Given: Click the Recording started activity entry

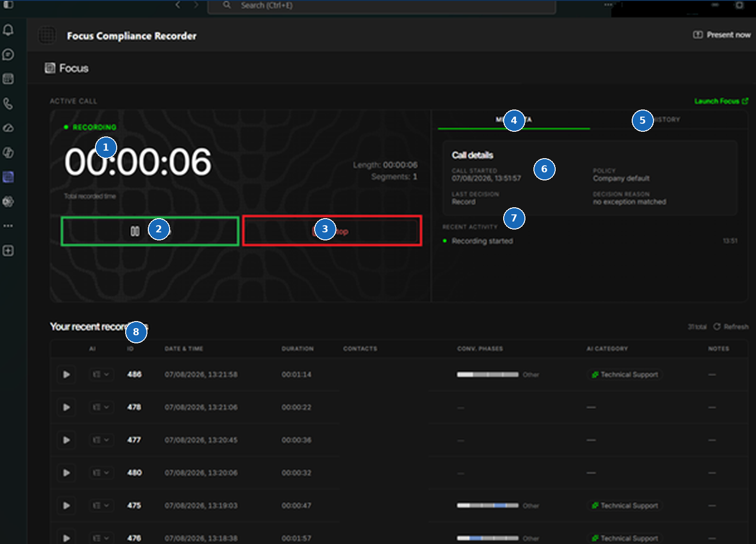Looking at the screenshot, I should point(482,241).
